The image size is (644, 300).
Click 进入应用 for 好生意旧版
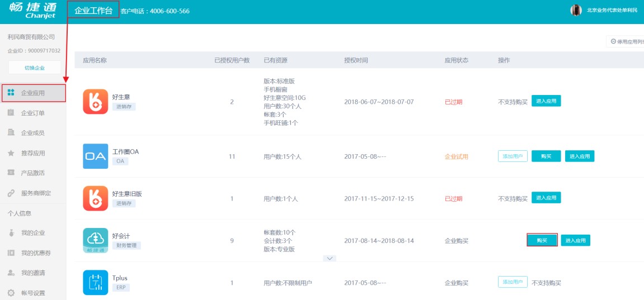(546, 198)
